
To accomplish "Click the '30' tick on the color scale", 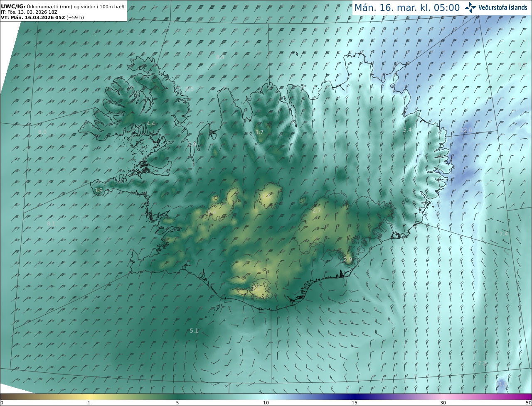I will pyautogui.click(x=443, y=403).
